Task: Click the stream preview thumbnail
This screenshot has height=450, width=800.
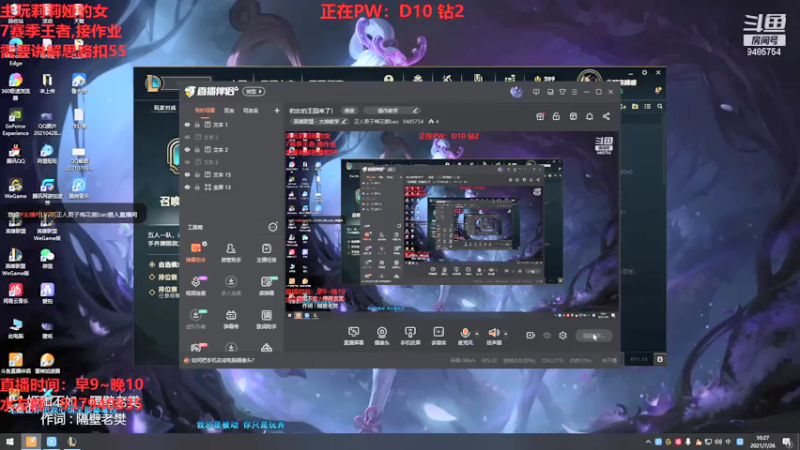Action: [452, 225]
